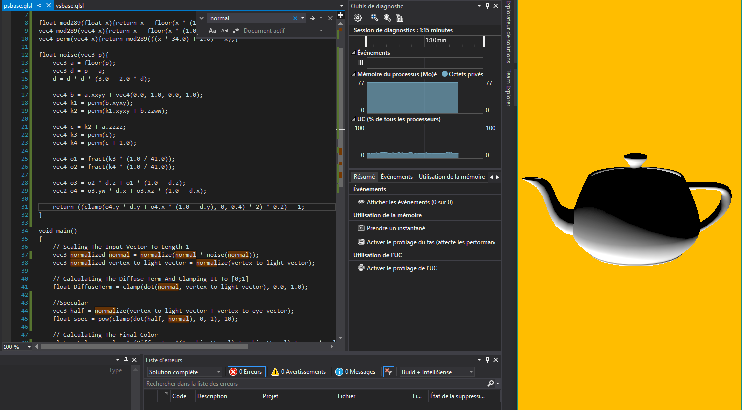Click pause icon in events track

click(362, 62)
